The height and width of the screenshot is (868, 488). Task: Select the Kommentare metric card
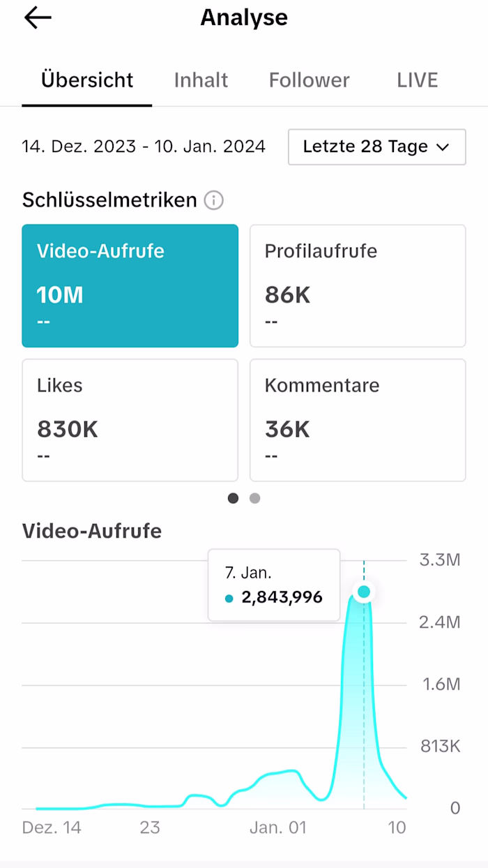(x=358, y=419)
